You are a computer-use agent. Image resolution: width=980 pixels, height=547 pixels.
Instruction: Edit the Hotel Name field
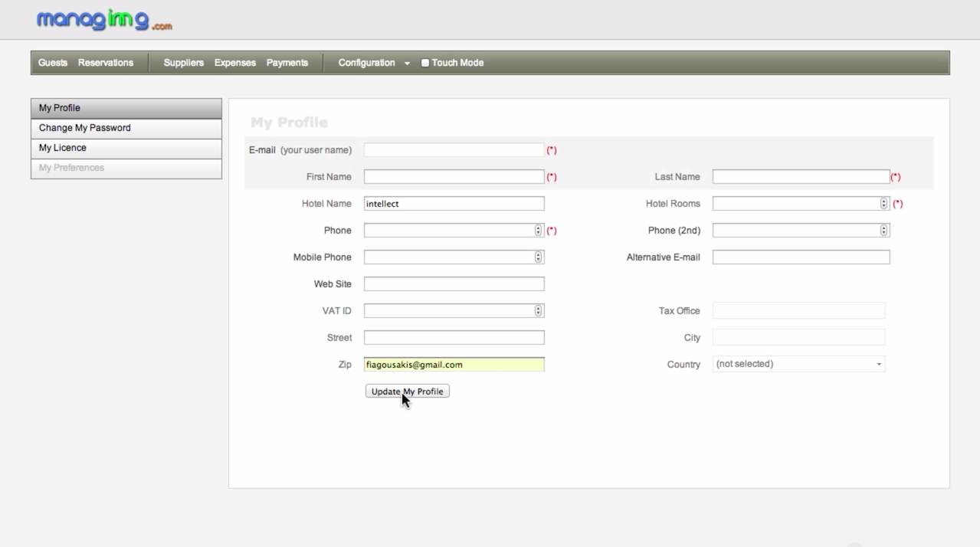(x=454, y=204)
